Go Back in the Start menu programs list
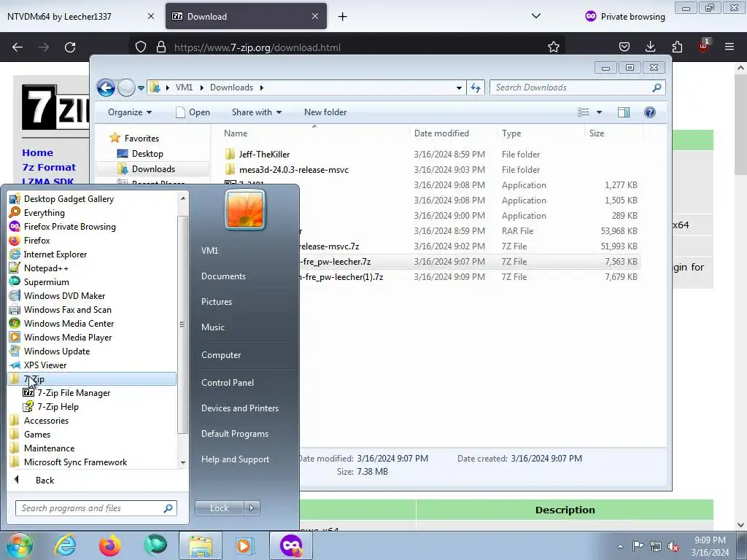Screen dimensions: 747x560 [x=45, y=481]
